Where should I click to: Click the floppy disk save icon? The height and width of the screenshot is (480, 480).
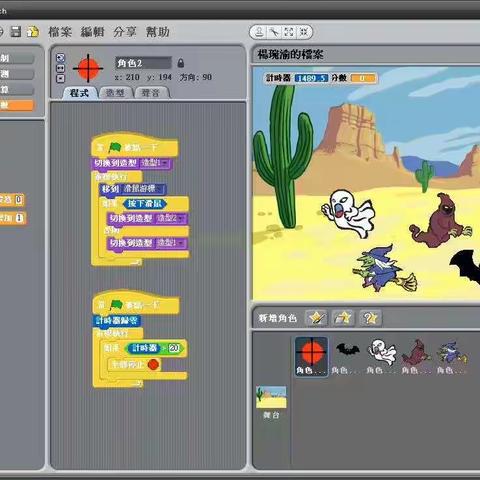pos(16,32)
